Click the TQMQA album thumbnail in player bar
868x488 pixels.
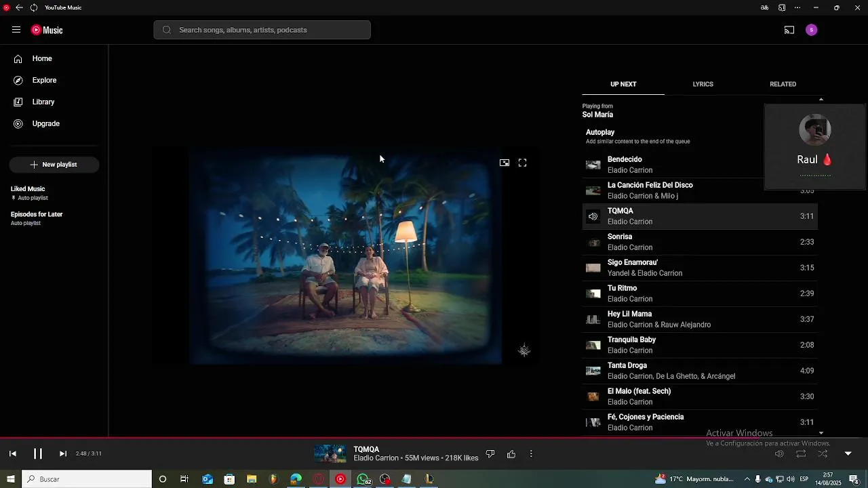point(330,453)
